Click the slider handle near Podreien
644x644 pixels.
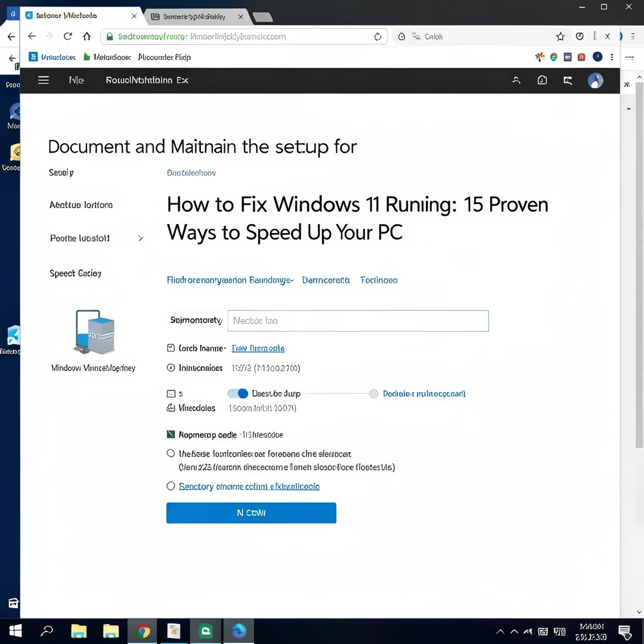373,394
